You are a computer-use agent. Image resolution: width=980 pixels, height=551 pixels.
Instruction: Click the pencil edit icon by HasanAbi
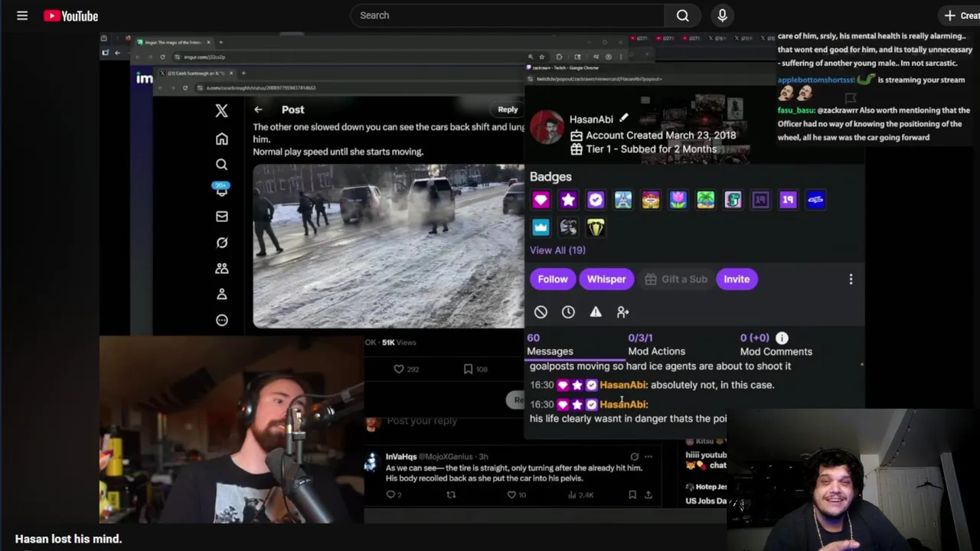(624, 118)
